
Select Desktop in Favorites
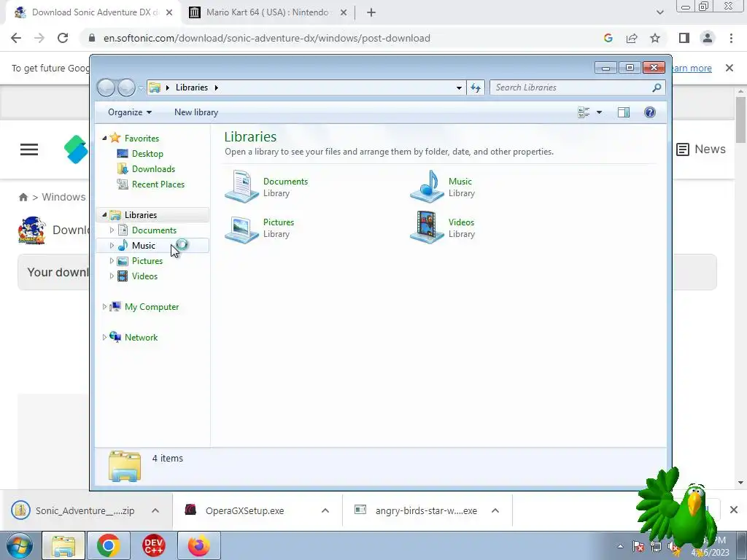point(147,154)
